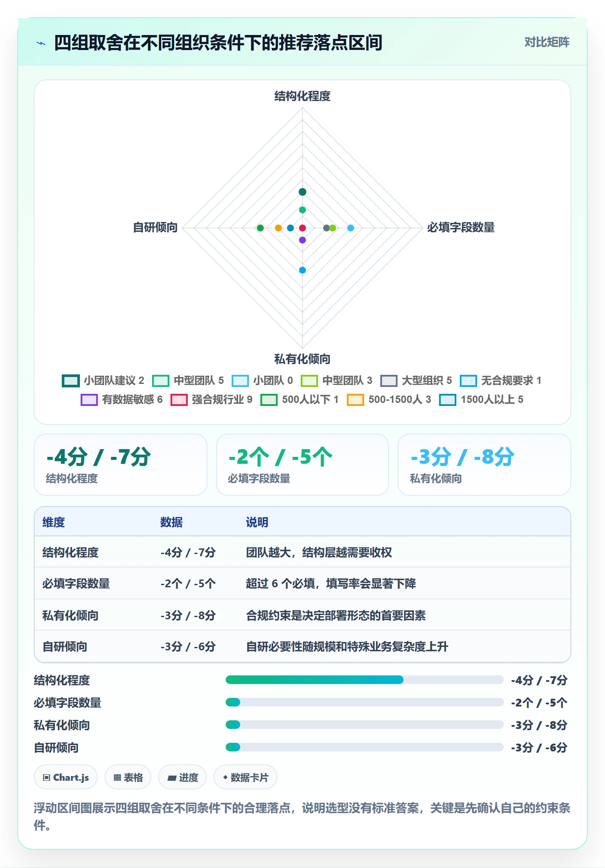
Task: Click the dark green radar point on top axis
Action: pos(302,192)
